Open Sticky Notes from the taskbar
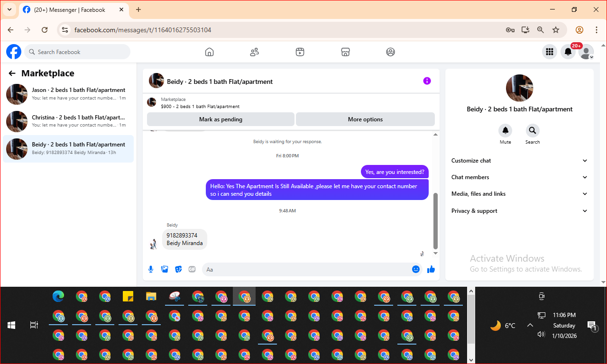This screenshot has width=607, height=364. pyautogui.click(x=128, y=297)
